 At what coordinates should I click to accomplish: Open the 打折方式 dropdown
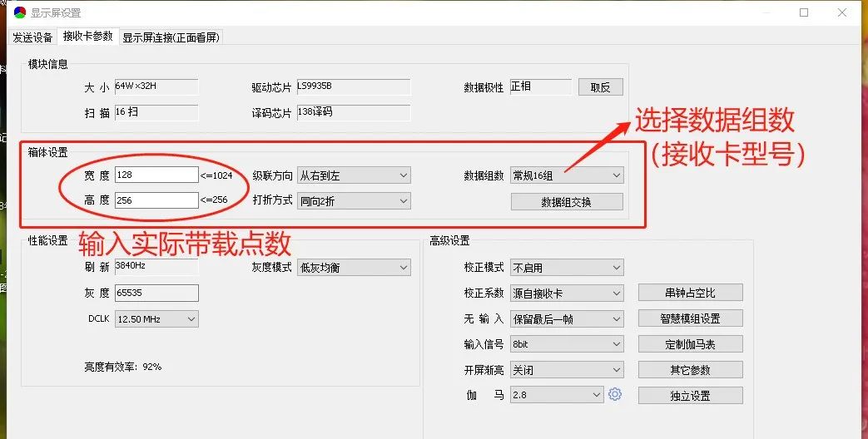354,200
